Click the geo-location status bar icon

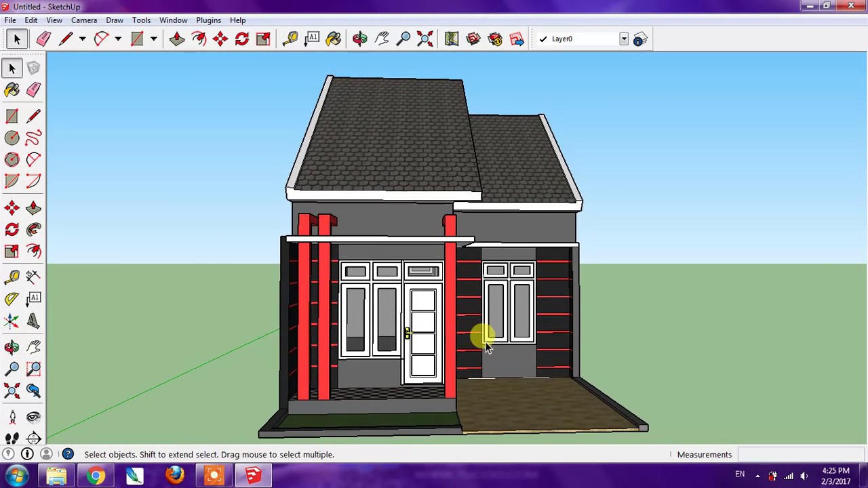(8, 454)
